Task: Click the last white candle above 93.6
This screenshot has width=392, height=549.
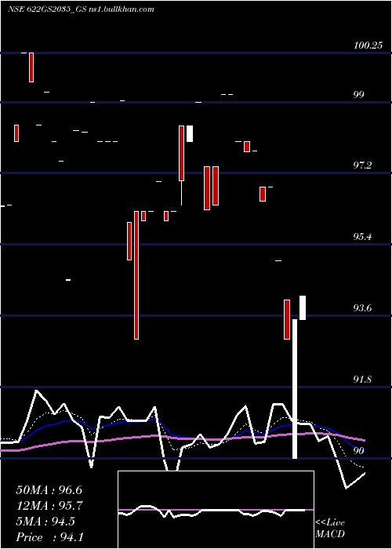Action: (x=303, y=307)
